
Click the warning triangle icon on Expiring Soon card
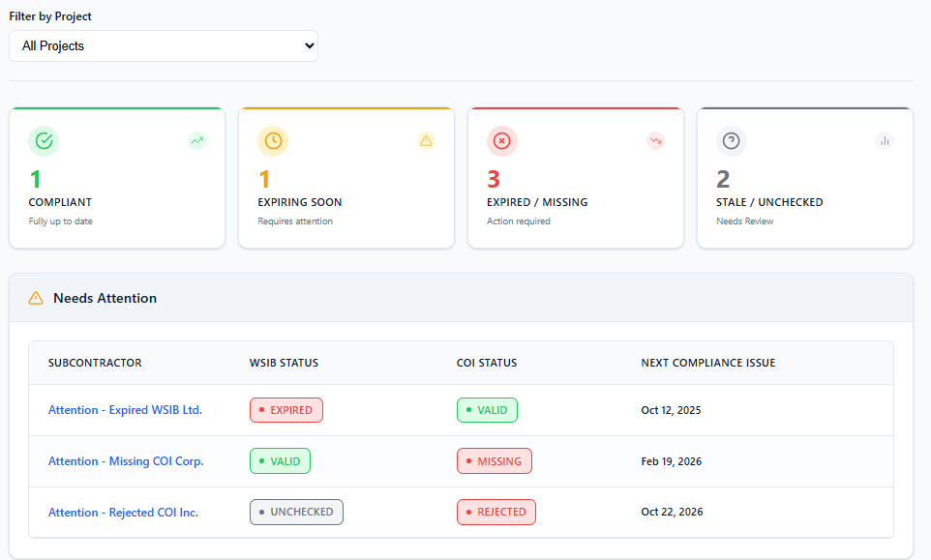[426, 140]
